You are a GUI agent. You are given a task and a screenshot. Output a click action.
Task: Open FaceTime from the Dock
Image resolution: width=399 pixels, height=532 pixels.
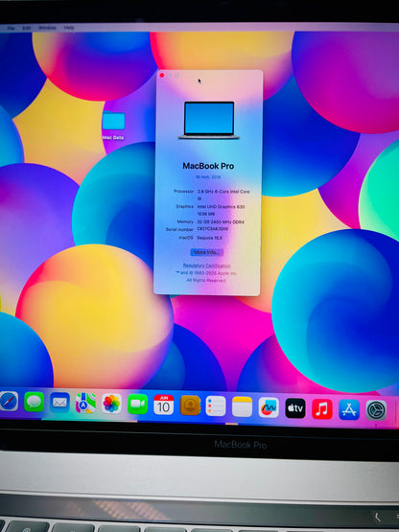pos(137,405)
